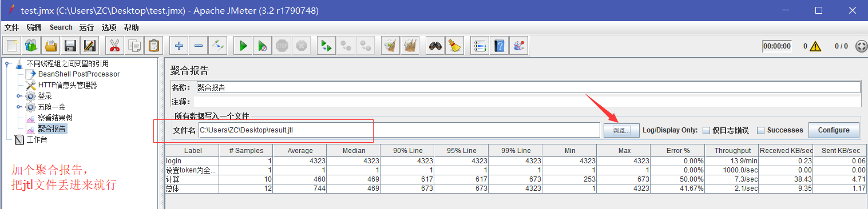Viewport: 868px width, 209px height.
Task: Start the test with green play icon
Action: [243, 46]
